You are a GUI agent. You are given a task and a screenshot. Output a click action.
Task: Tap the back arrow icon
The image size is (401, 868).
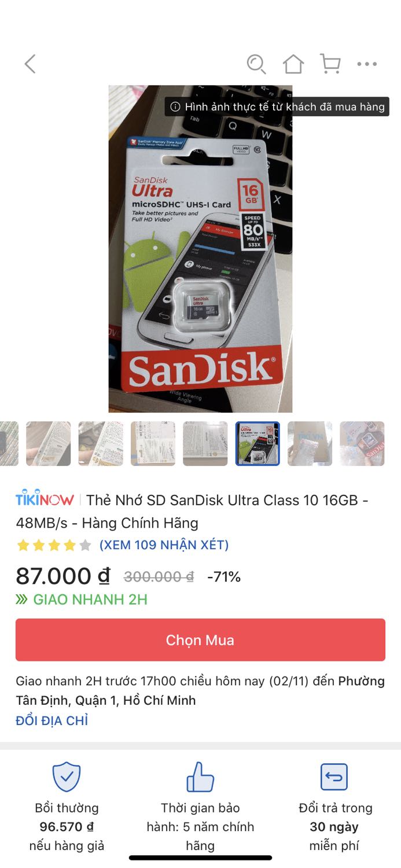30,64
